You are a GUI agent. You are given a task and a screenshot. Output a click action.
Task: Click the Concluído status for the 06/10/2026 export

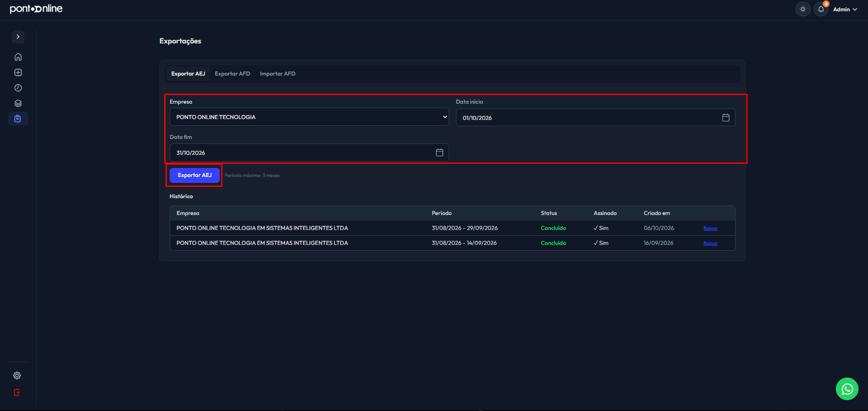[x=553, y=228]
